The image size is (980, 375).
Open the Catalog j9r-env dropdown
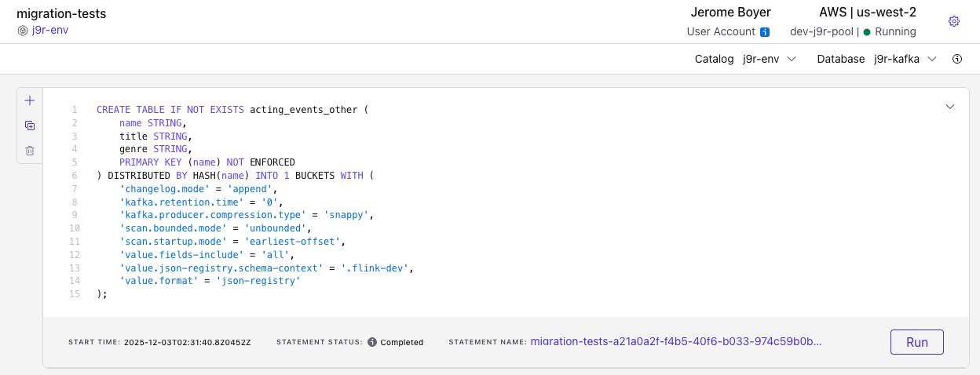pos(770,59)
